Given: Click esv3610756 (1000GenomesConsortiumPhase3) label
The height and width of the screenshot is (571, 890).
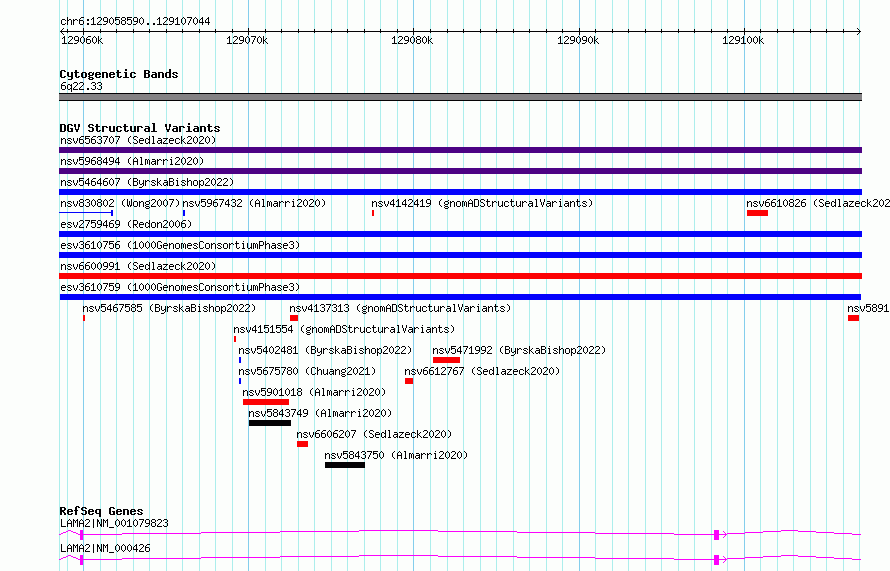Looking at the screenshot, I should click(x=180, y=245).
